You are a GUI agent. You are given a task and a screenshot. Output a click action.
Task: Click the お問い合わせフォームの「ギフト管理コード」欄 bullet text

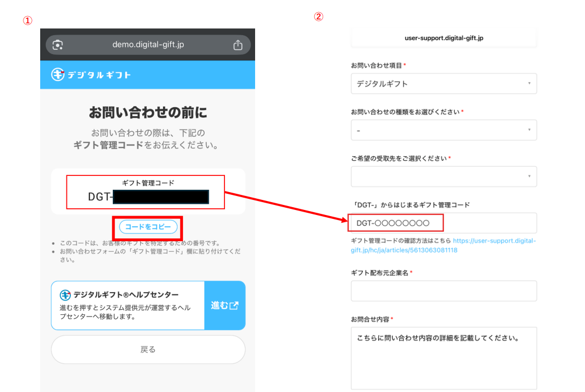[150, 255]
